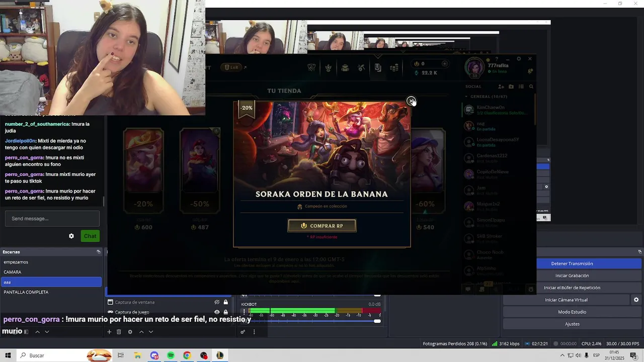
Task: Open advanced audio properties gears icon
Action: (x=243, y=332)
